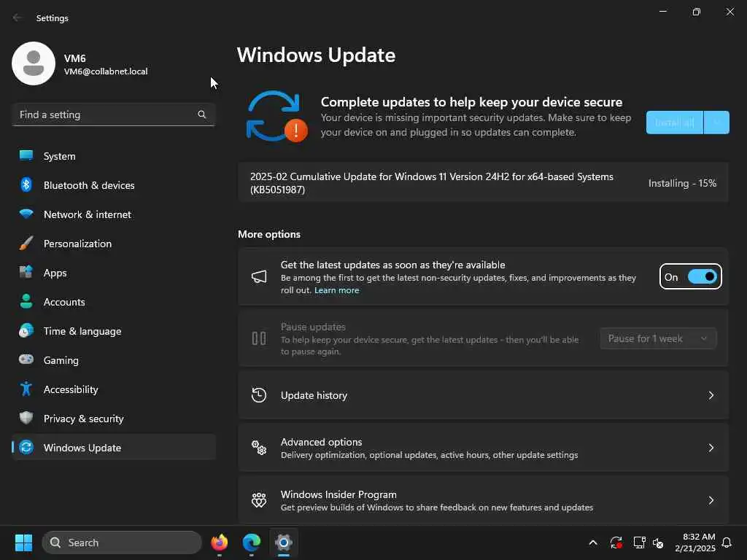The width and height of the screenshot is (747, 560).
Task: Open the Apps settings page
Action: pos(113,273)
